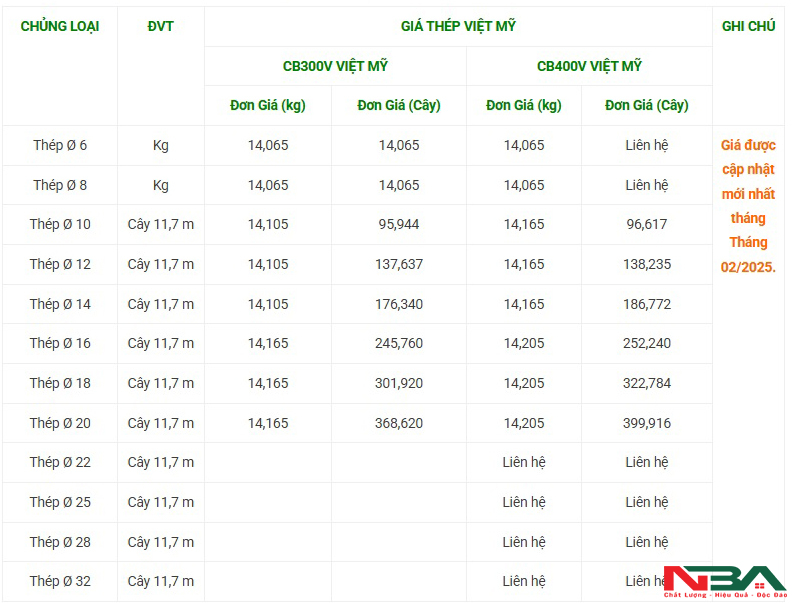
Task: Click the Thép Ø 6 row label
Action: point(60,145)
